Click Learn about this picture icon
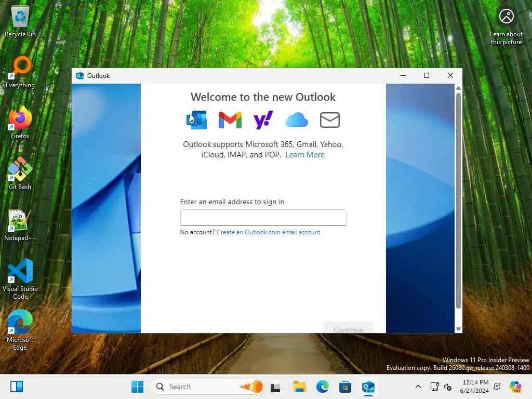This screenshot has height=399, width=532. coord(506,26)
